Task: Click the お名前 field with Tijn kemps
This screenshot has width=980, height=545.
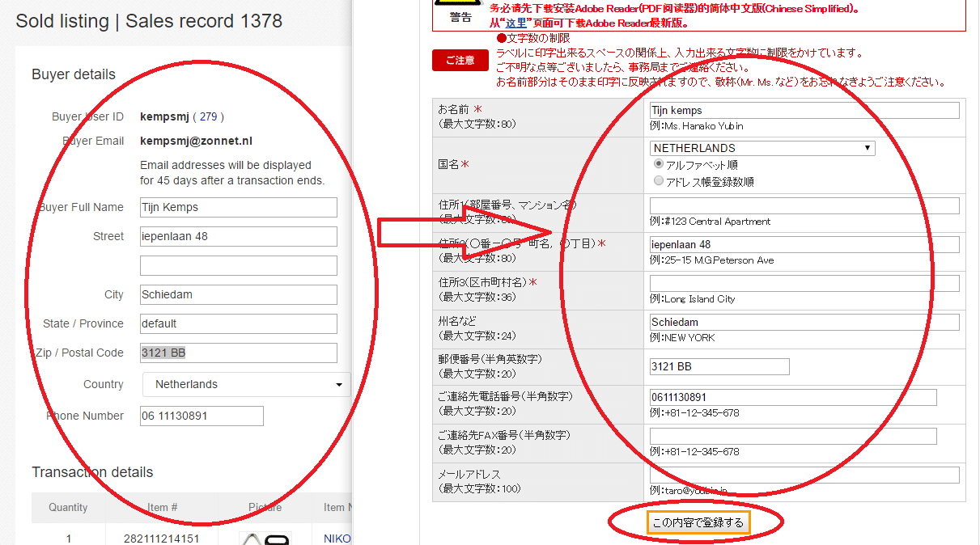Action: coord(804,110)
